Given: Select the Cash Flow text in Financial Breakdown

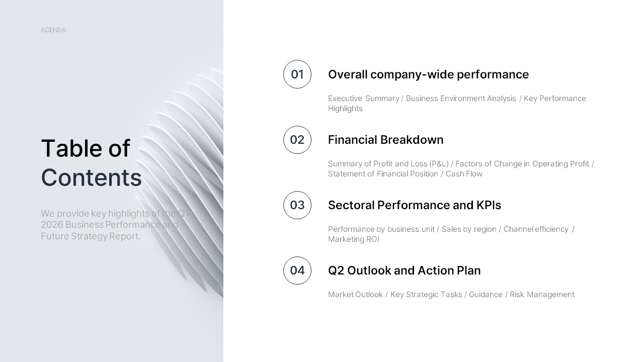Looking at the screenshot, I should click(464, 174).
